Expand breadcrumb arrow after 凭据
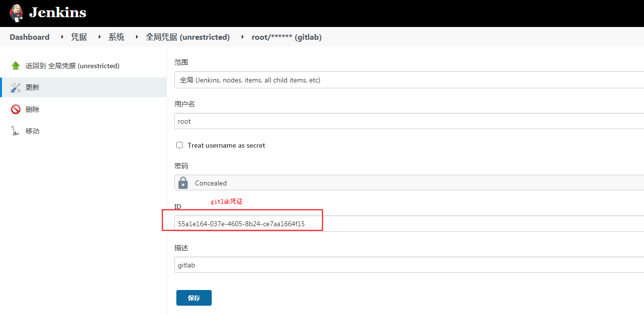The height and width of the screenshot is (315, 644). click(x=99, y=37)
